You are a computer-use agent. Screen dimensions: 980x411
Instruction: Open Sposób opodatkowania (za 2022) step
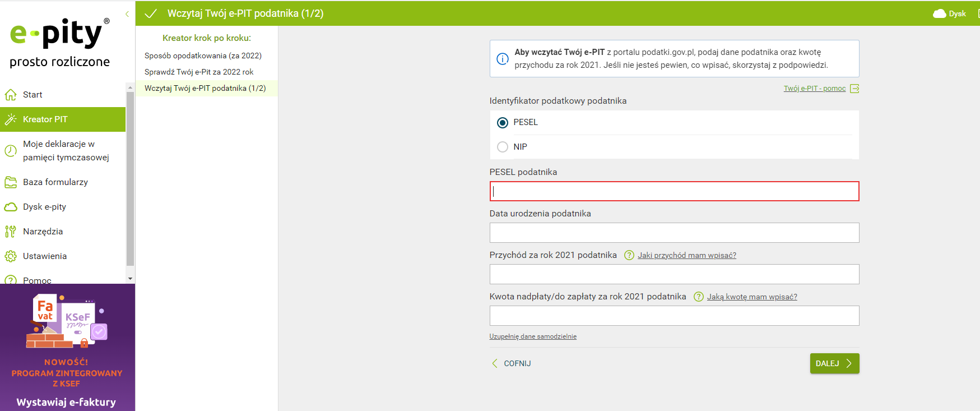click(x=203, y=56)
